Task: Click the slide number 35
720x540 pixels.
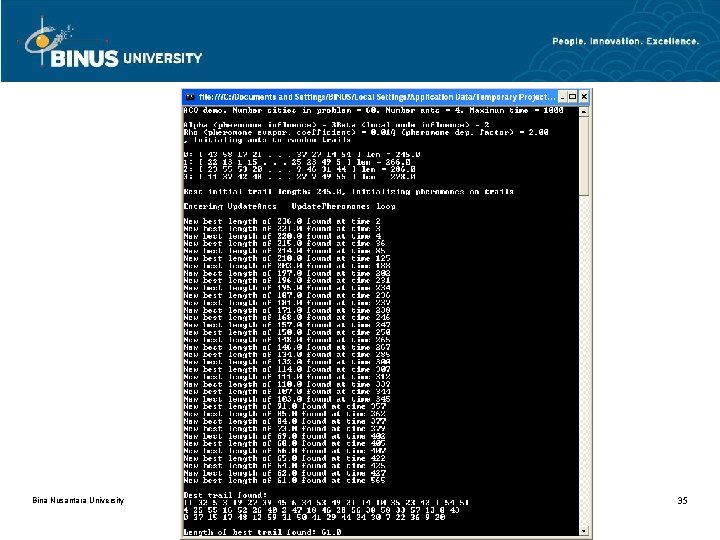Action: click(x=682, y=501)
